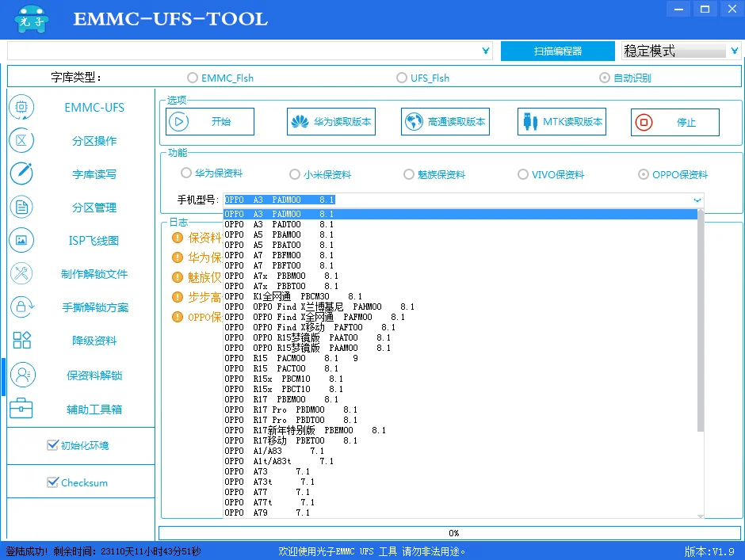Click the 手撕解锁方案 lock icon
745x560 pixels.
pyautogui.click(x=21, y=307)
